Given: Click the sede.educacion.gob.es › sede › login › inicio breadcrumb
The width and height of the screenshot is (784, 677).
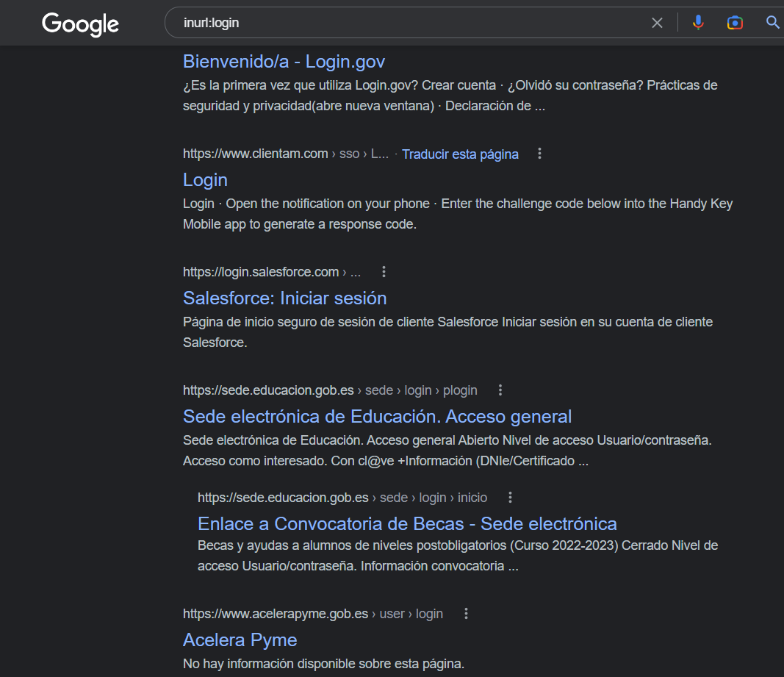Looking at the screenshot, I should pyautogui.click(x=342, y=498).
